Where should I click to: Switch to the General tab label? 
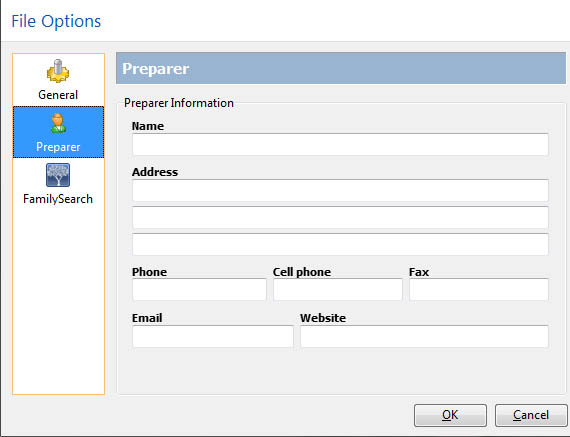(x=58, y=95)
